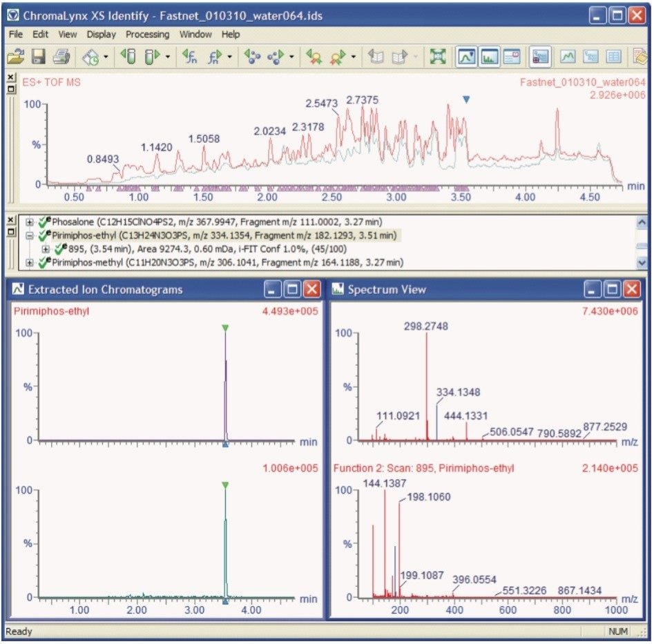Click green peak marker in lower ion chromatogram

click(225, 485)
